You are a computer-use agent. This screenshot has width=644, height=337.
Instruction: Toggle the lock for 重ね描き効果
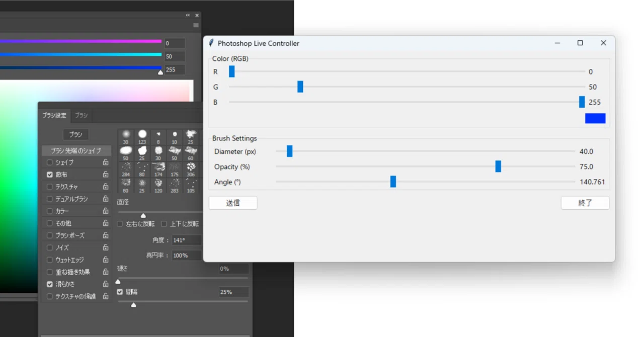click(106, 272)
